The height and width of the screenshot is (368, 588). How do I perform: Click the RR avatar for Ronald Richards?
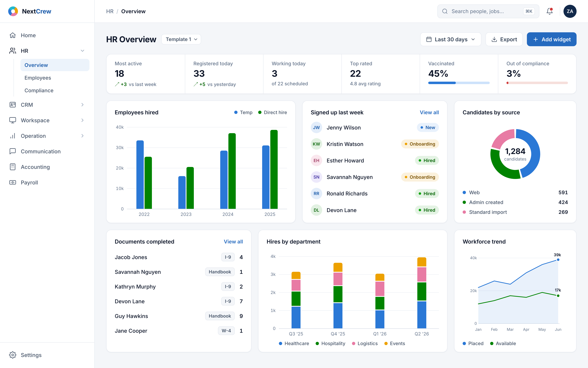click(x=316, y=194)
